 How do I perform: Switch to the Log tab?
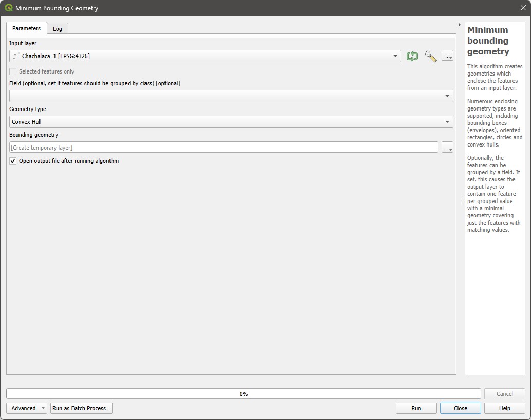(x=58, y=29)
